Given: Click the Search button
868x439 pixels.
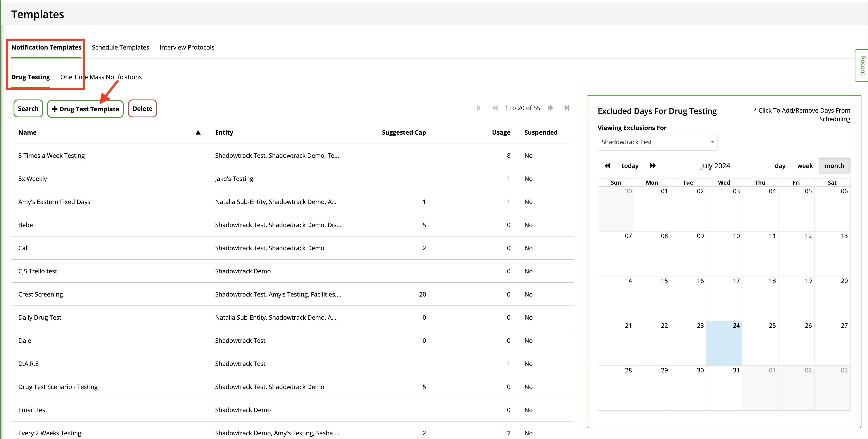Looking at the screenshot, I should tap(28, 108).
